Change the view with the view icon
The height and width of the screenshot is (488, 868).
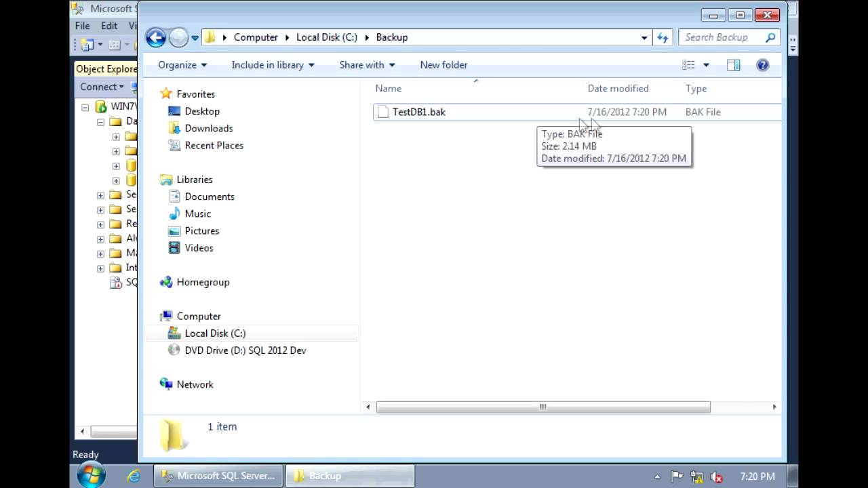coord(688,65)
